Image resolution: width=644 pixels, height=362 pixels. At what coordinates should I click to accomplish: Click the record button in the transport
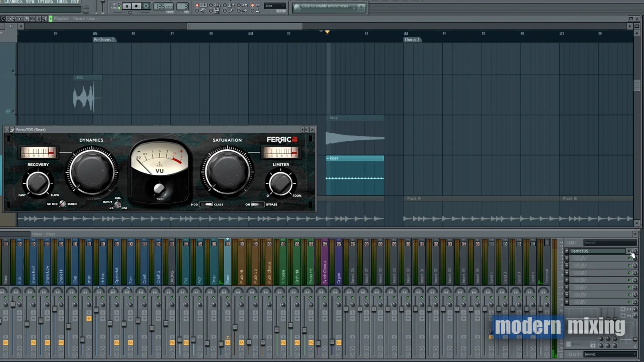click(146, 6)
